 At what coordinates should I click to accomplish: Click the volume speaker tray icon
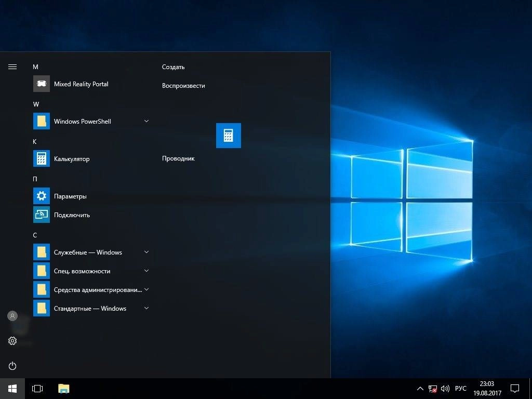(445, 389)
